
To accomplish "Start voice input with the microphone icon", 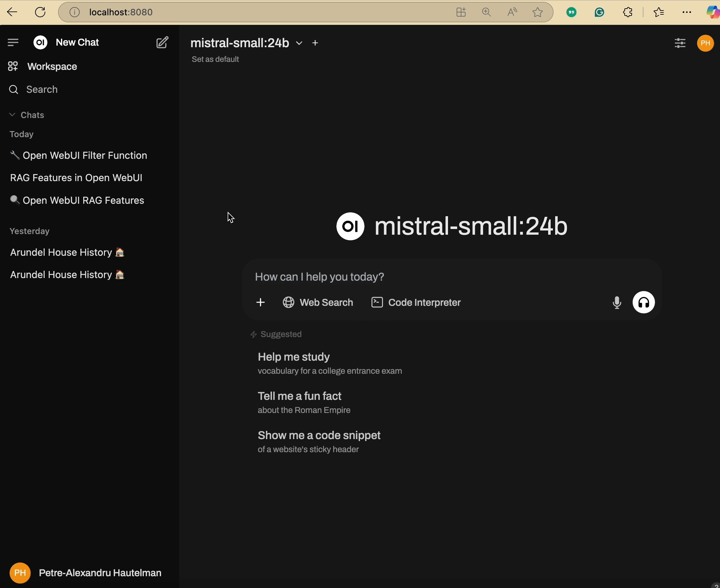I will (617, 302).
